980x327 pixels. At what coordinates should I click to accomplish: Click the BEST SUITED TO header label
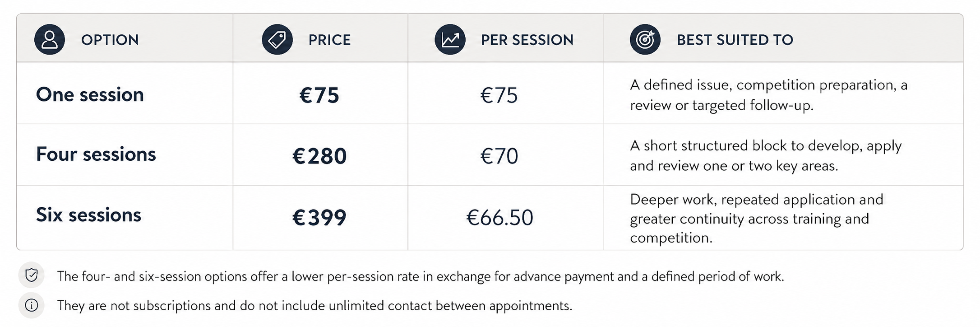735,40
